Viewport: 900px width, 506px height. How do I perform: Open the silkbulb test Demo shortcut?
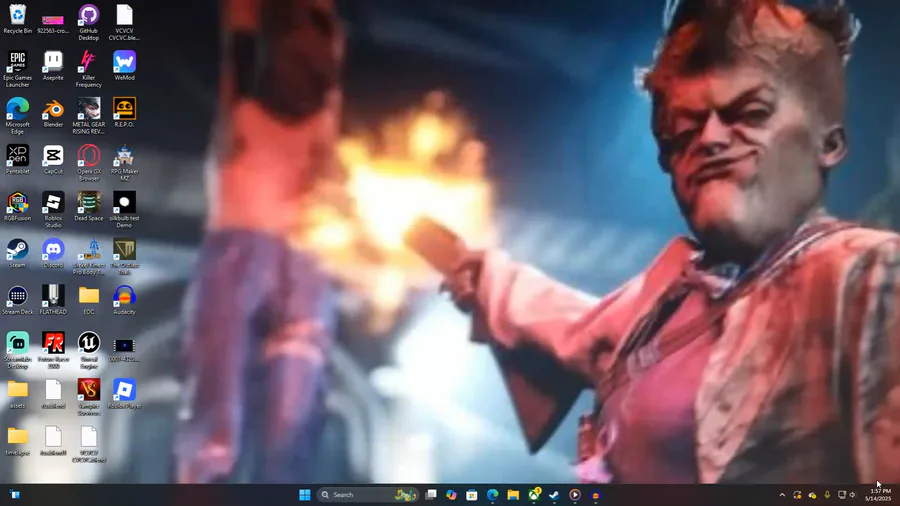[x=124, y=210]
